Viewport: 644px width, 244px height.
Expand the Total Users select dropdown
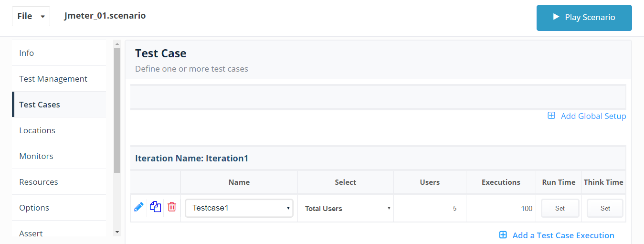click(348, 208)
